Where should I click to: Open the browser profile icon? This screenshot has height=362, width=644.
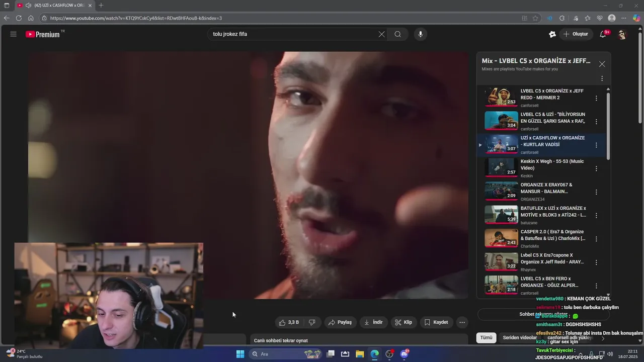[x=612, y=18]
